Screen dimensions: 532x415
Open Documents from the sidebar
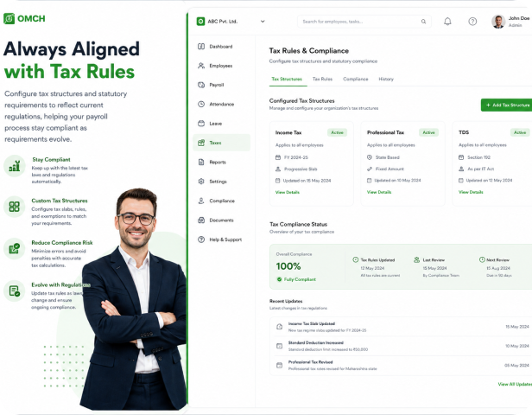click(222, 220)
